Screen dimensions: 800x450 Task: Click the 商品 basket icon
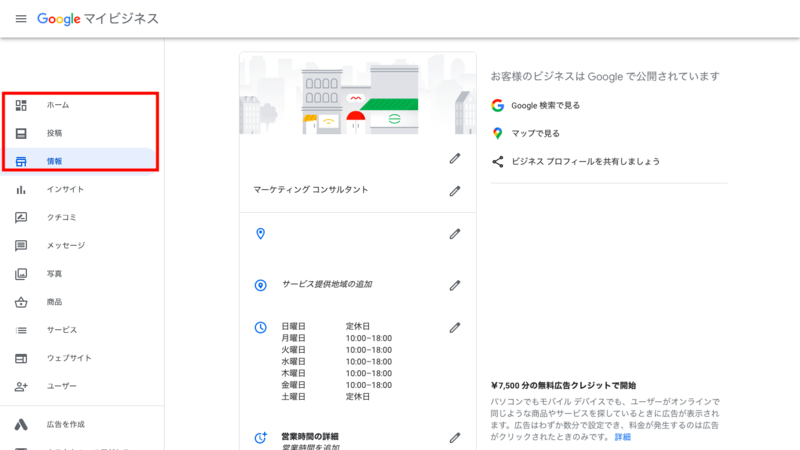21,302
